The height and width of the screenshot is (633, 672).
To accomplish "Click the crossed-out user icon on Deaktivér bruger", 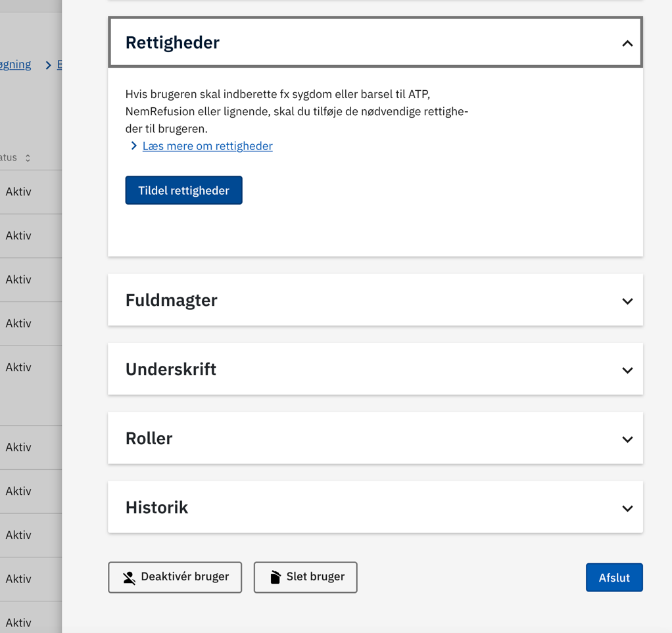I will pyautogui.click(x=129, y=578).
